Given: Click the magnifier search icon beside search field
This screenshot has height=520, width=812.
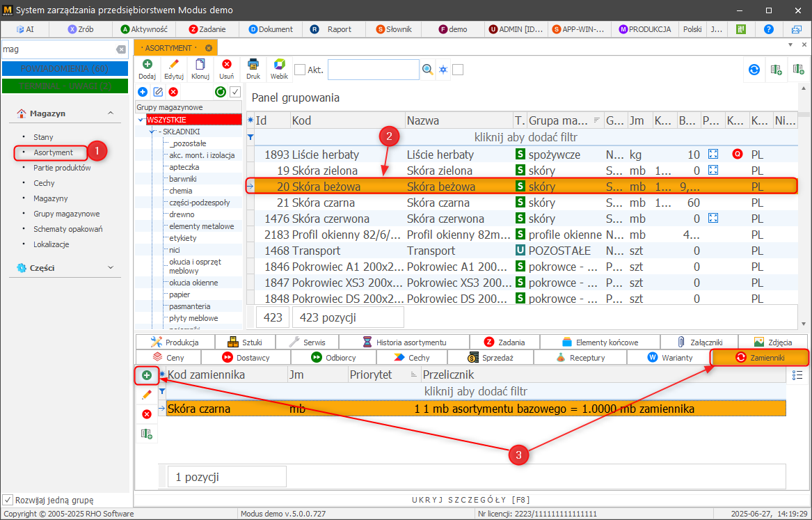Looking at the screenshot, I should pos(428,70).
